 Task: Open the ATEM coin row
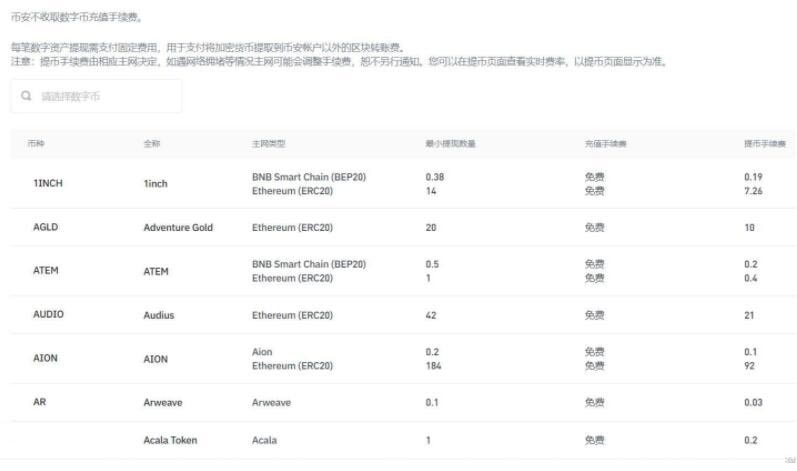coord(46,271)
